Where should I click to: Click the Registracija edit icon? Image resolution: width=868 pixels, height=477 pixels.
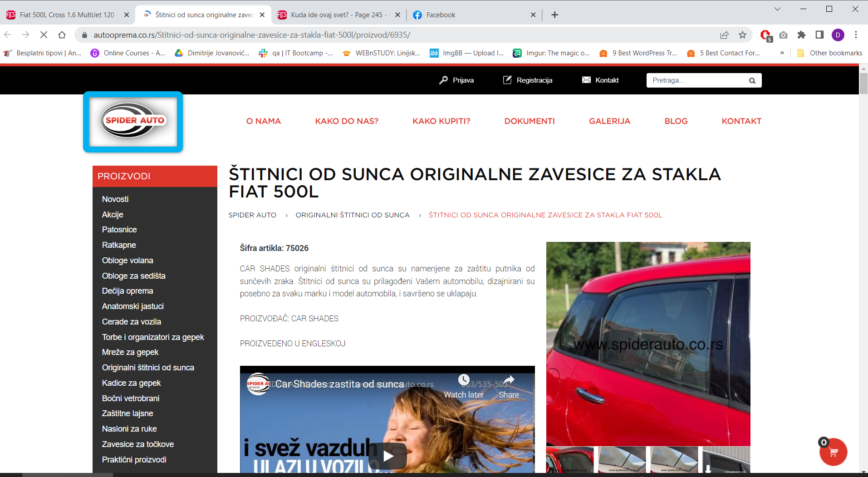click(x=507, y=80)
